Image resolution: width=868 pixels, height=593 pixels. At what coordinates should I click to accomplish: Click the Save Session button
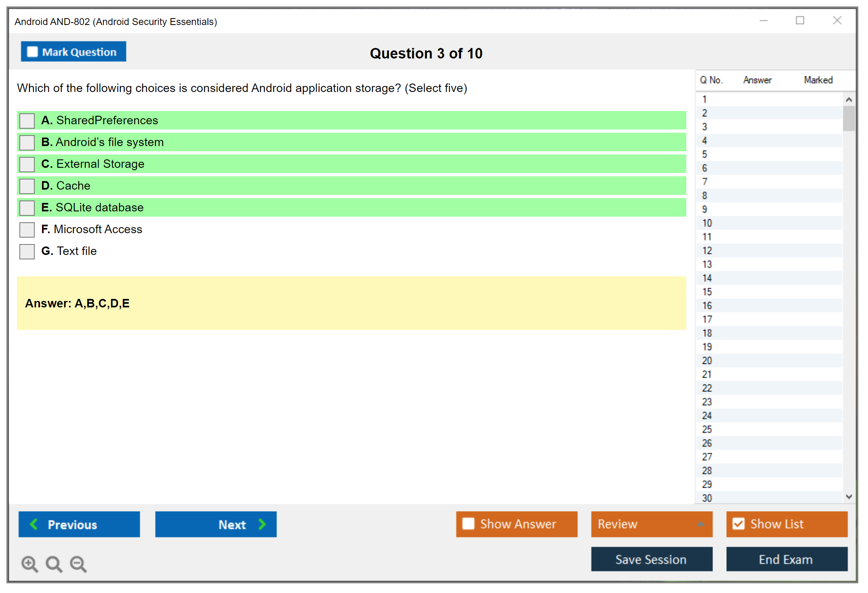click(651, 559)
